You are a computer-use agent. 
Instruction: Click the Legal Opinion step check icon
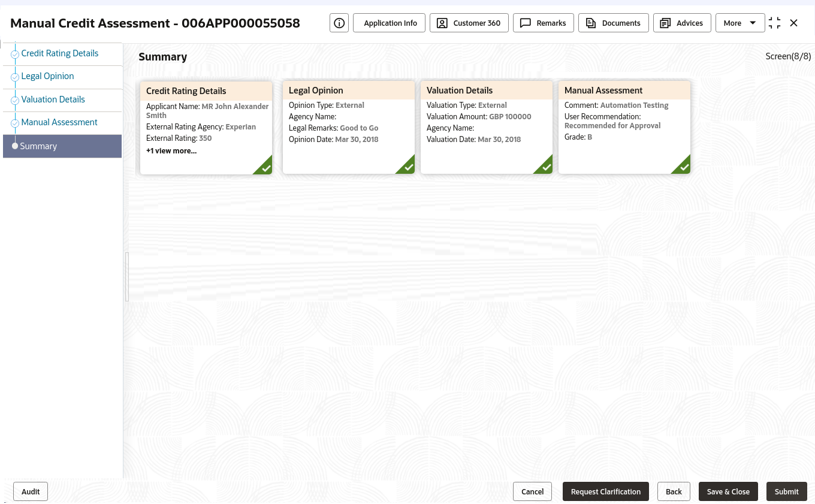[x=15, y=77]
